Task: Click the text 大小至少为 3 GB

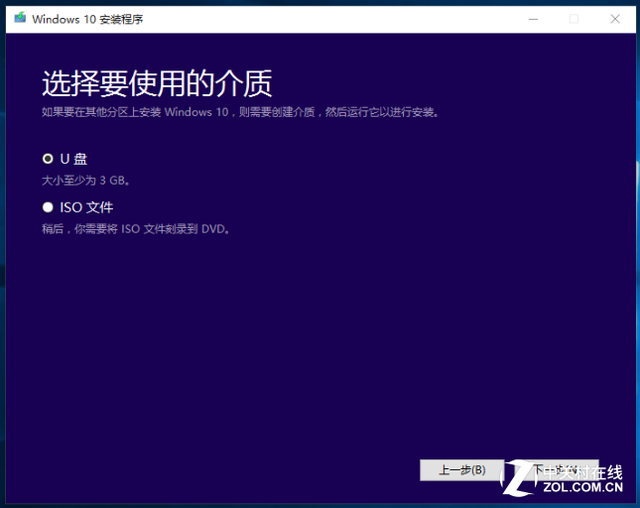Action: click(x=86, y=180)
